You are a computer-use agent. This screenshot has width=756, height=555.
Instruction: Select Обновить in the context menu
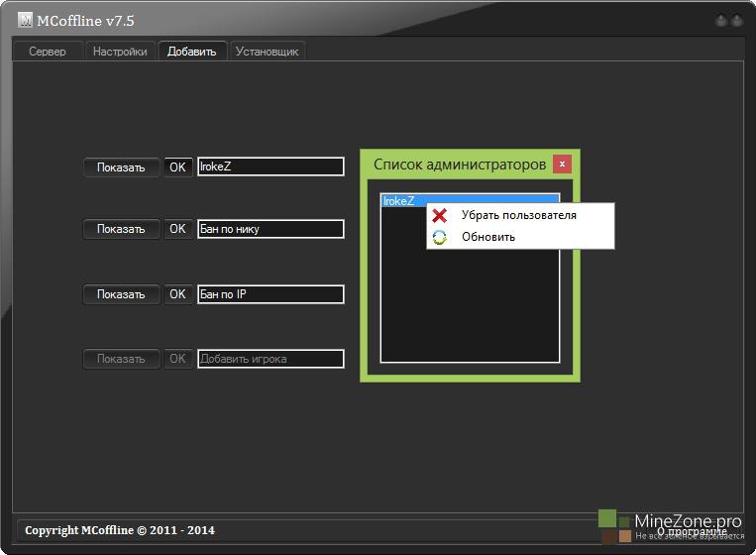click(487, 237)
